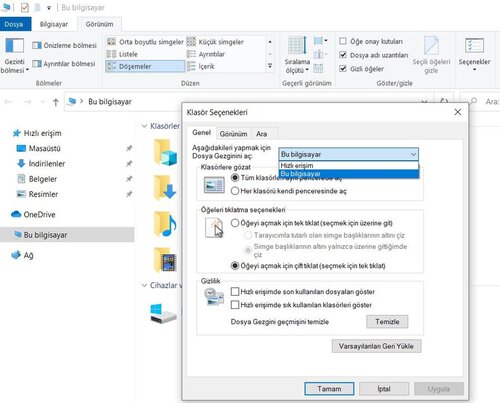Select the Seçili öğeleri gizle icon
The height and width of the screenshot is (403, 500).
click(x=431, y=45)
